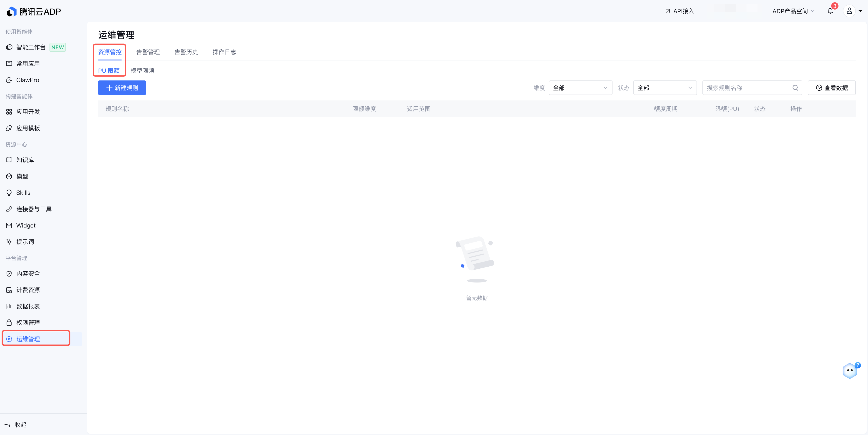The width and height of the screenshot is (868, 435).
Task: Click the 权限管理 lock icon
Action: click(9, 323)
